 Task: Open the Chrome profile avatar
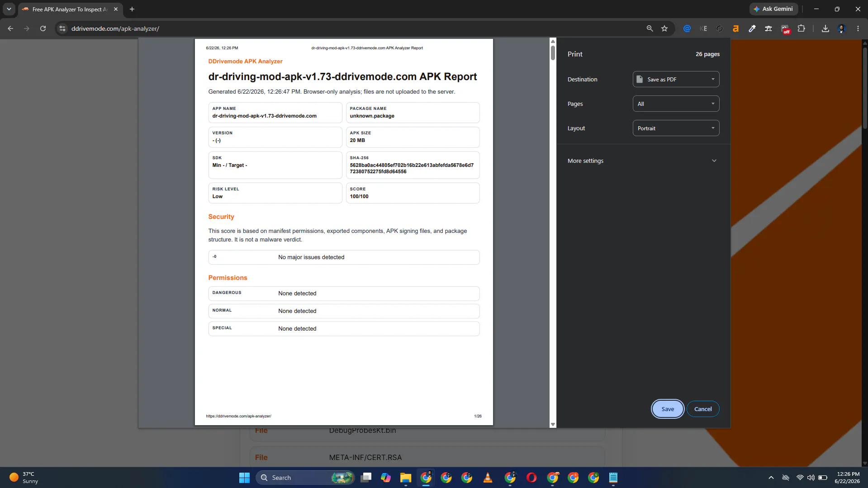click(x=842, y=28)
